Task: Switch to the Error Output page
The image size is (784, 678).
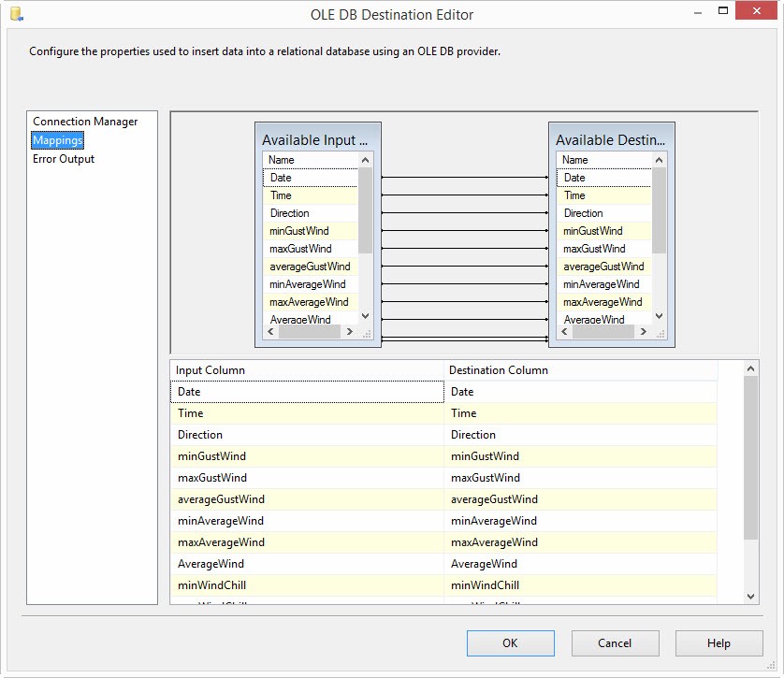Action: (x=64, y=159)
